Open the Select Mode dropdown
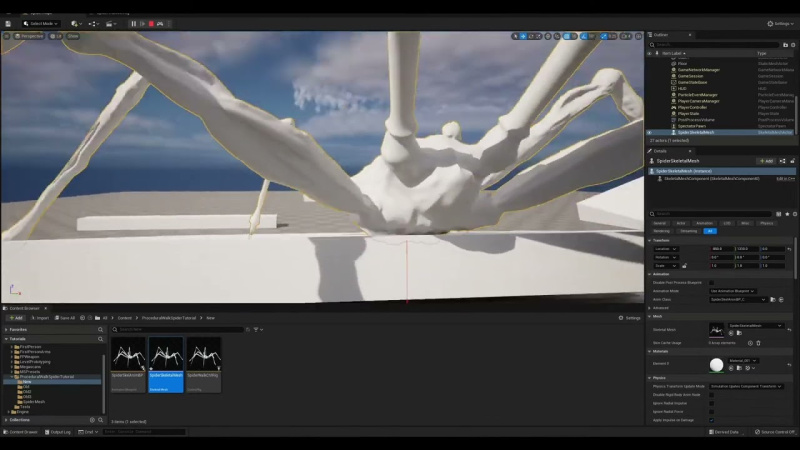 click(x=41, y=23)
